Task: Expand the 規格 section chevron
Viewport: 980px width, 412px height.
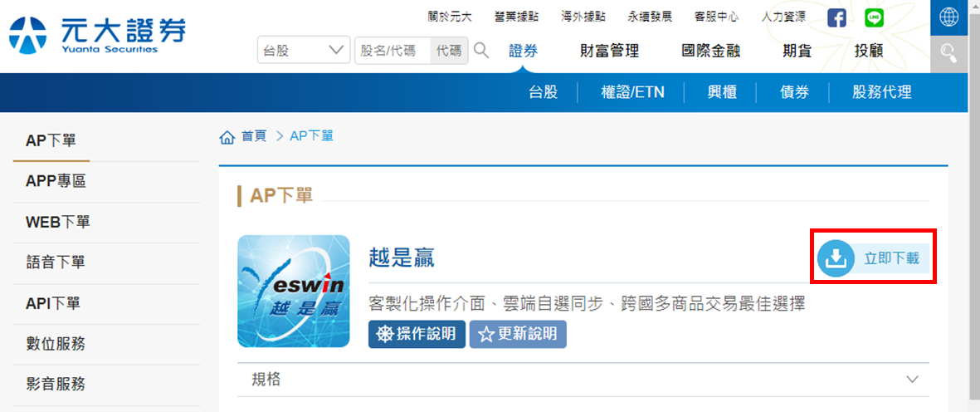Action: (x=912, y=380)
